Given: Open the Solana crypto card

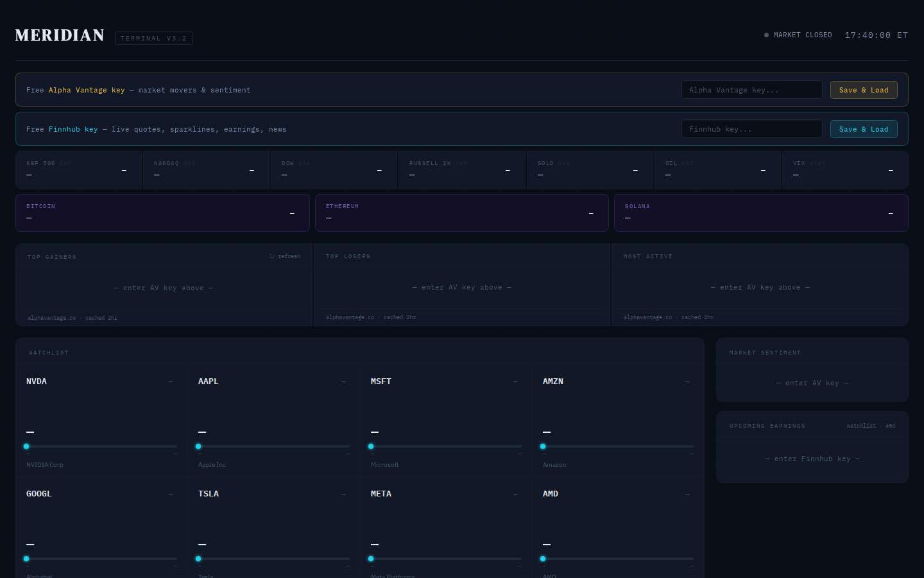Looking at the screenshot, I should click(x=761, y=213).
